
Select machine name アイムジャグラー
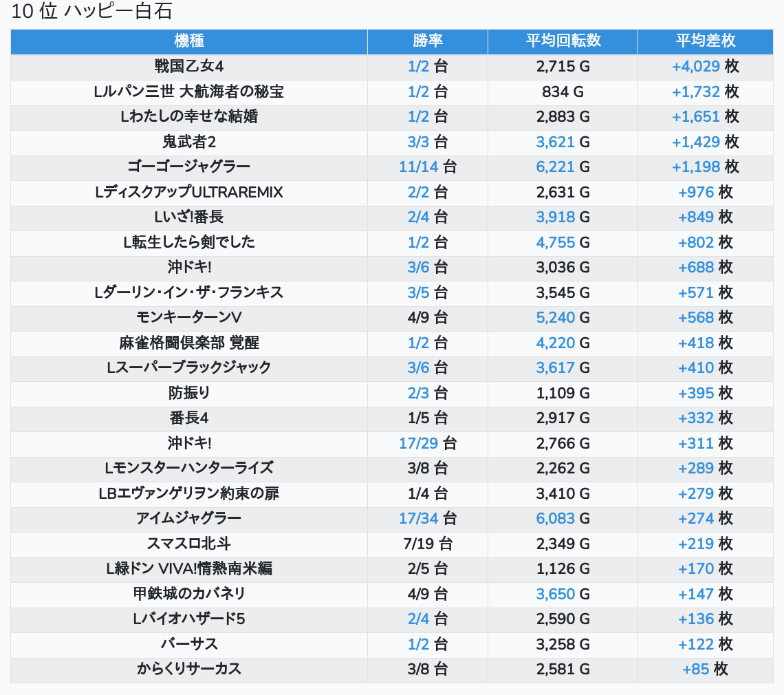[x=189, y=518]
